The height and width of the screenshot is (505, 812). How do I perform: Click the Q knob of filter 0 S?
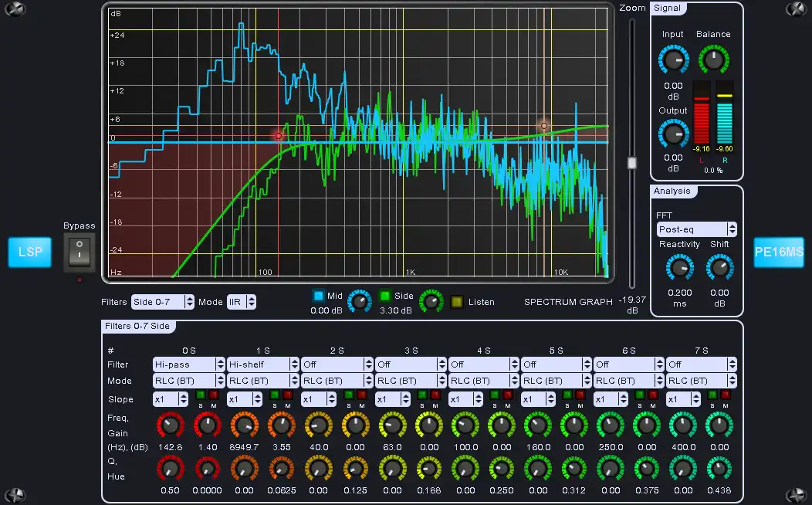(171, 468)
